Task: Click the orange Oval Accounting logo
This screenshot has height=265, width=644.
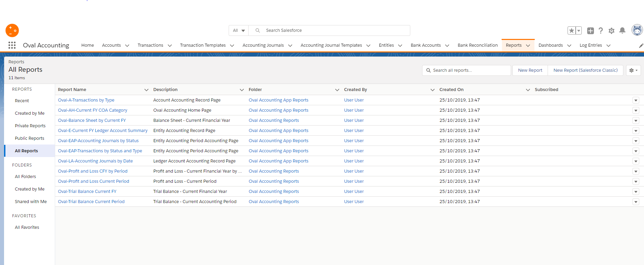Action: click(12, 30)
